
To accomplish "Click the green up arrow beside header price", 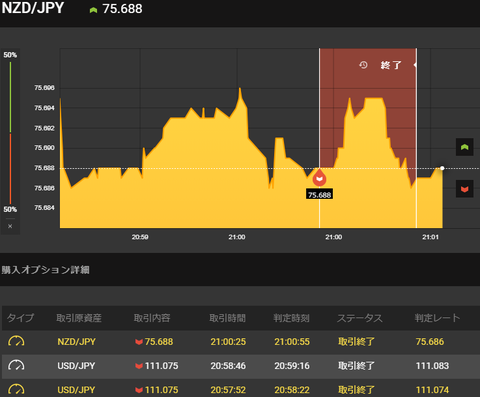I will (93, 10).
